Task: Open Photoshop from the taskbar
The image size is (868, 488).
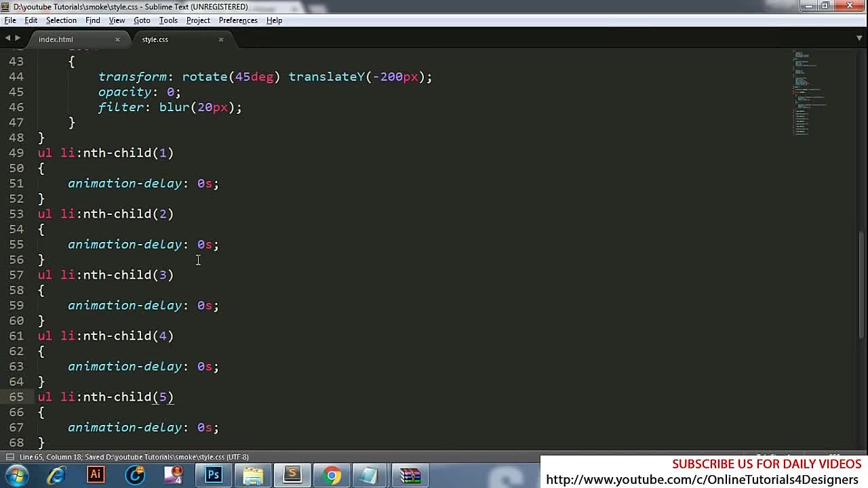Action: tap(214, 475)
